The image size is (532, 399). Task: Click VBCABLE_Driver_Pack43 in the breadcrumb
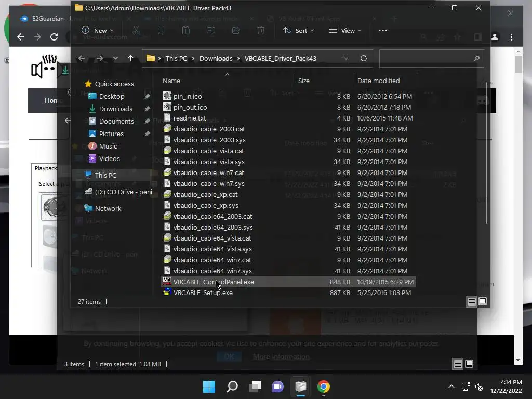coord(280,58)
